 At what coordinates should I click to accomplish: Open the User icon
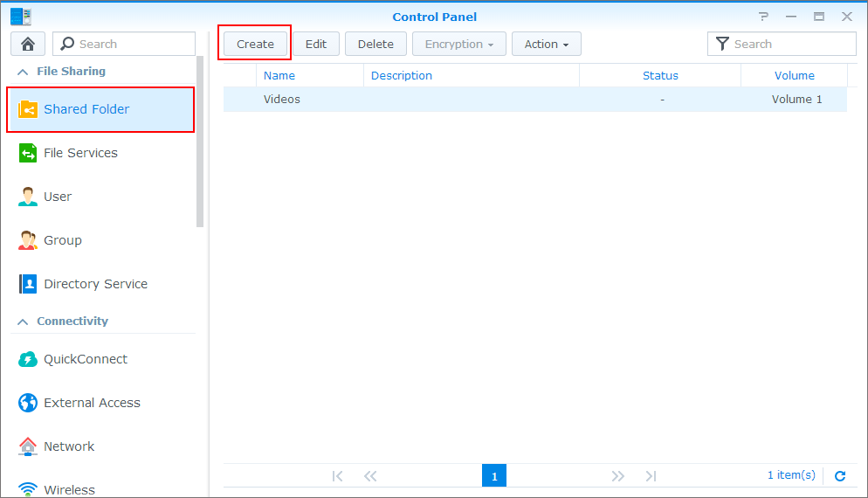coord(28,197)
